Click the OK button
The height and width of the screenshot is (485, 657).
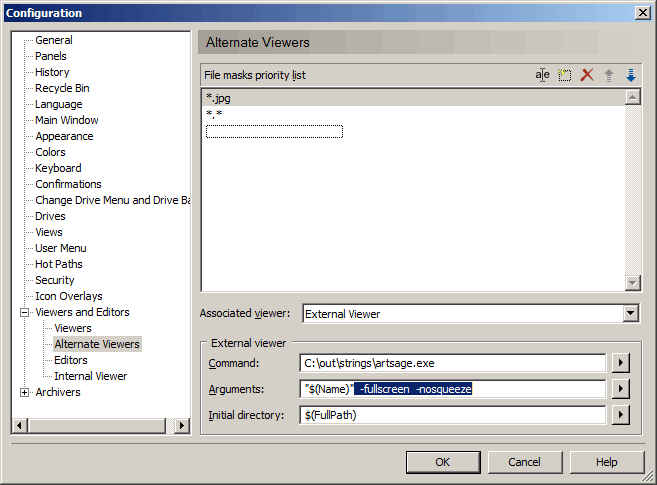442,462
